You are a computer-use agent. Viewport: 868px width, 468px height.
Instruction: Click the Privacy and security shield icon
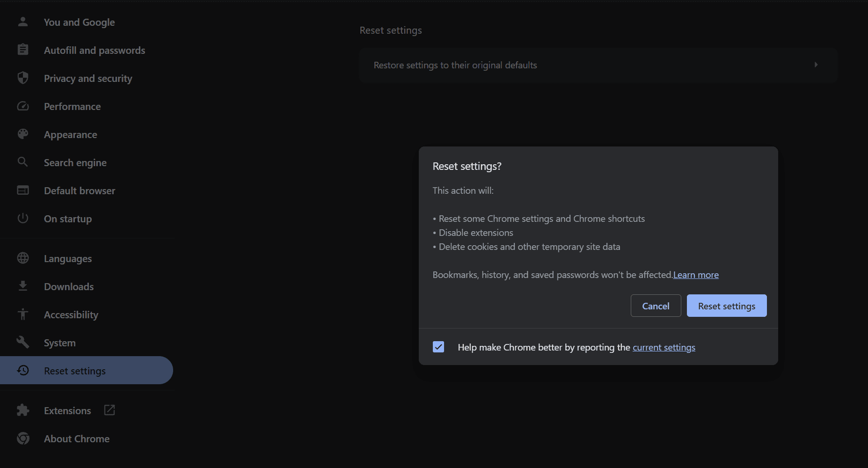click(22, 78)
